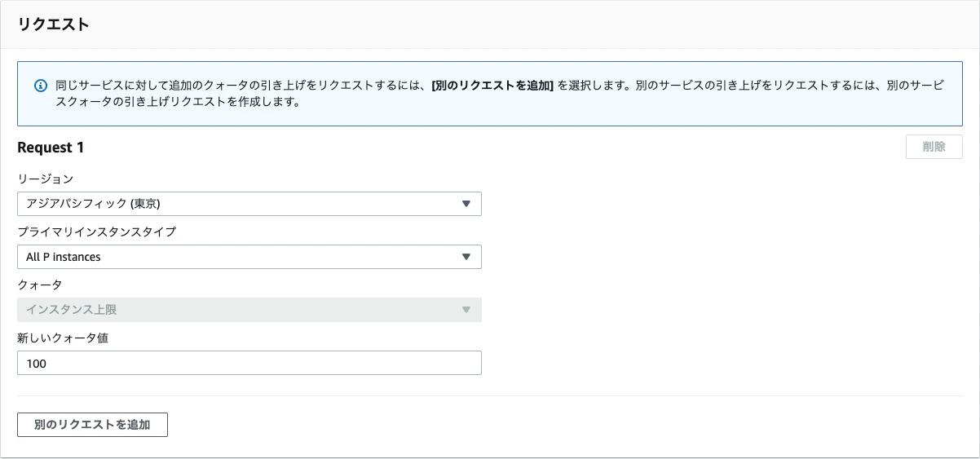Open the リージョン dropdown showing アジアパシフィック (東京)
The image size is (980, 459).
pos(249,204)
